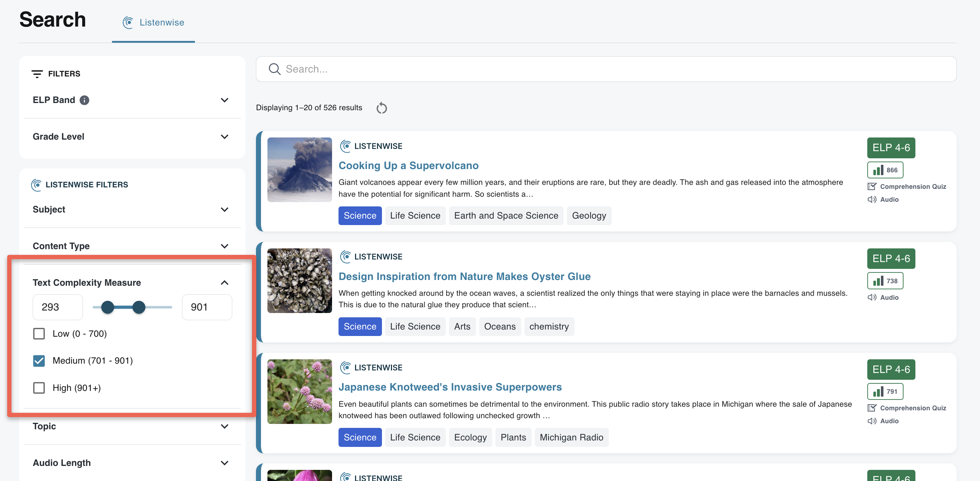
Task: Click Comprehension Quiz icon on Knotweed card
Action: point(872,408)
